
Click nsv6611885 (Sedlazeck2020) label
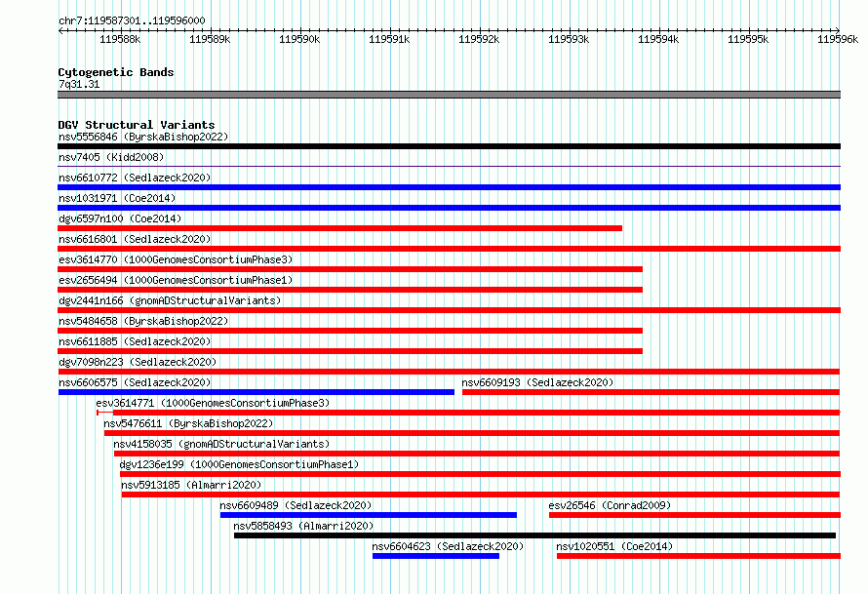click(x=135, y=341)
